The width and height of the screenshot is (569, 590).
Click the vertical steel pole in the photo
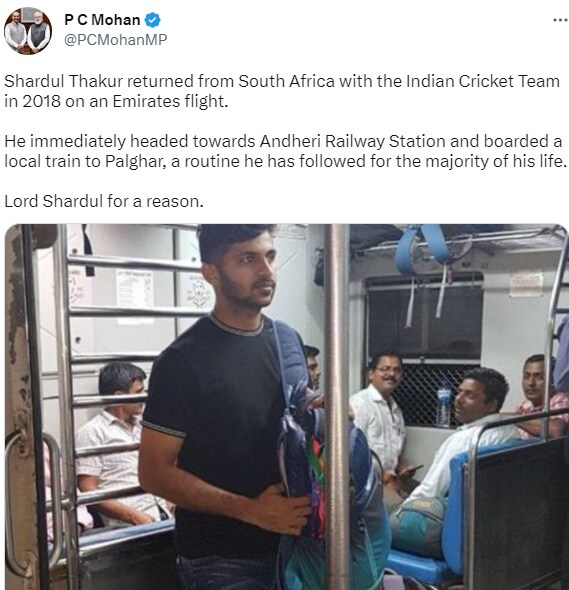point(336,406)
